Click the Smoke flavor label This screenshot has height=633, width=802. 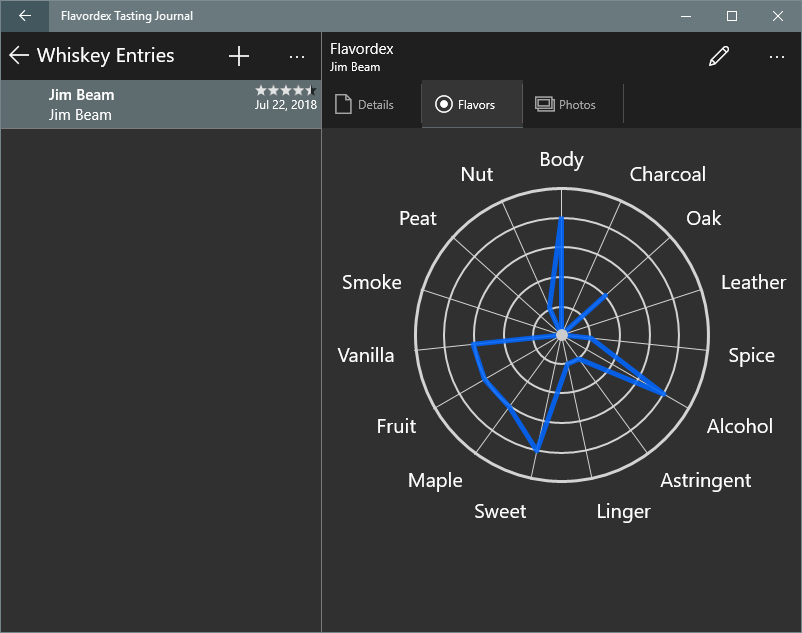pyautogui.click(x=371, y=282)
